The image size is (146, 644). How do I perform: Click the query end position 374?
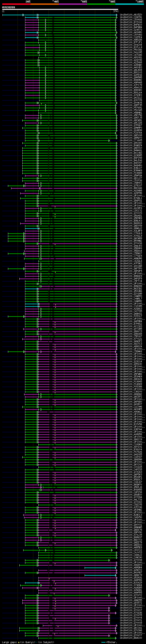115,11
